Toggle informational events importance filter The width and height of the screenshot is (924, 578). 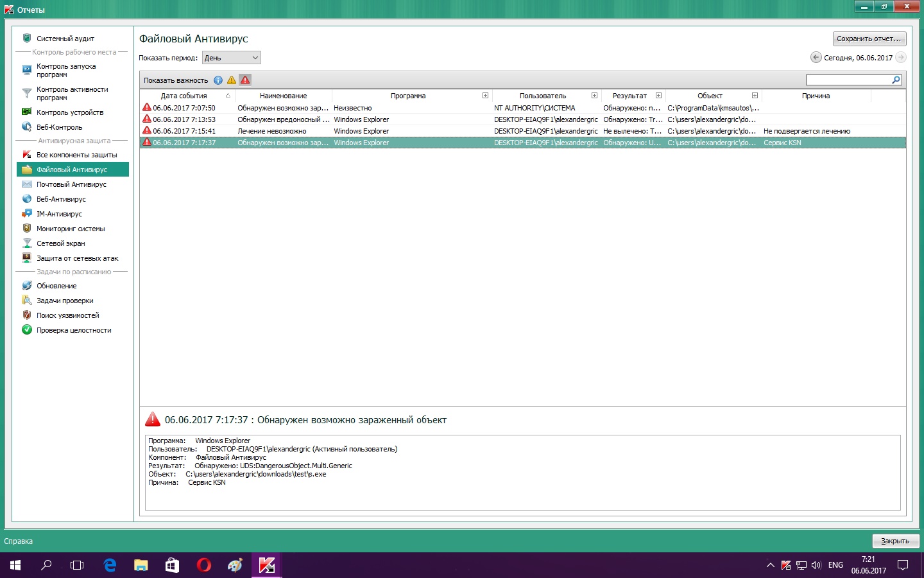[218, 80]
